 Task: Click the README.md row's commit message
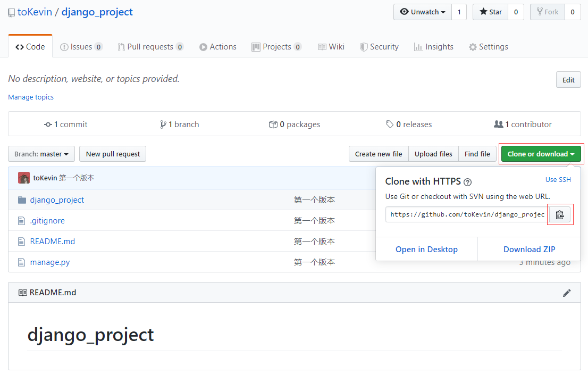pos(314,242)
